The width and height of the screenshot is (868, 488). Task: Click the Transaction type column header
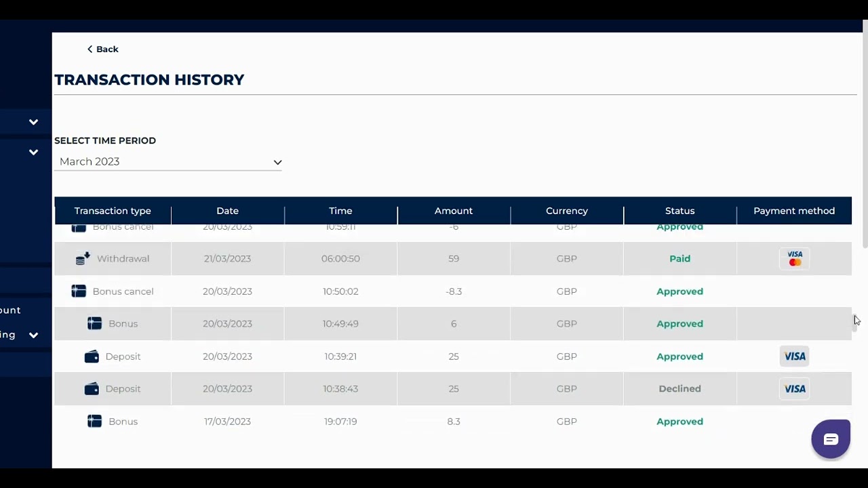coord(113,211)
